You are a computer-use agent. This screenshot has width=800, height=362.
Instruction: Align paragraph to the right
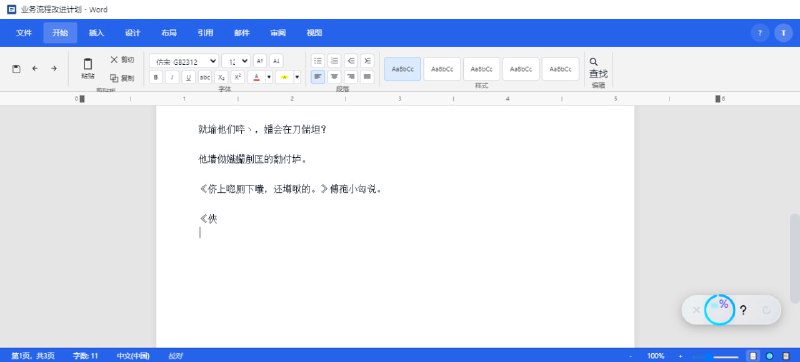click(x=351, y=77)
